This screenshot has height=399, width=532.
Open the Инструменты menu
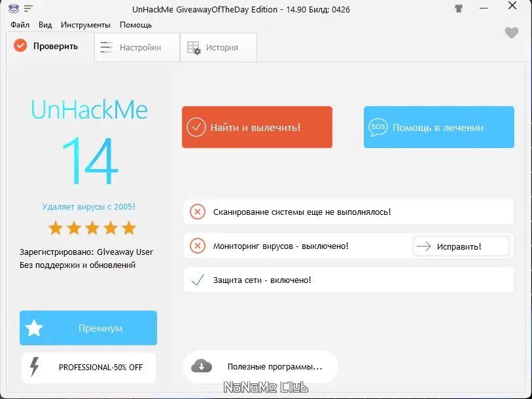[86, 25]
